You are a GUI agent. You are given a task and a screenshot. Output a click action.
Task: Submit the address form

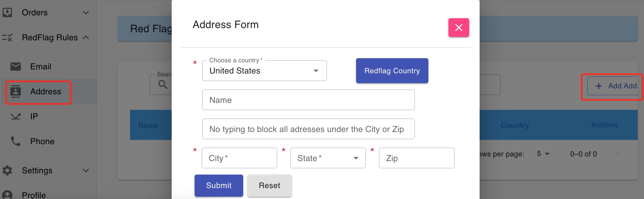(x=218, y=185)
